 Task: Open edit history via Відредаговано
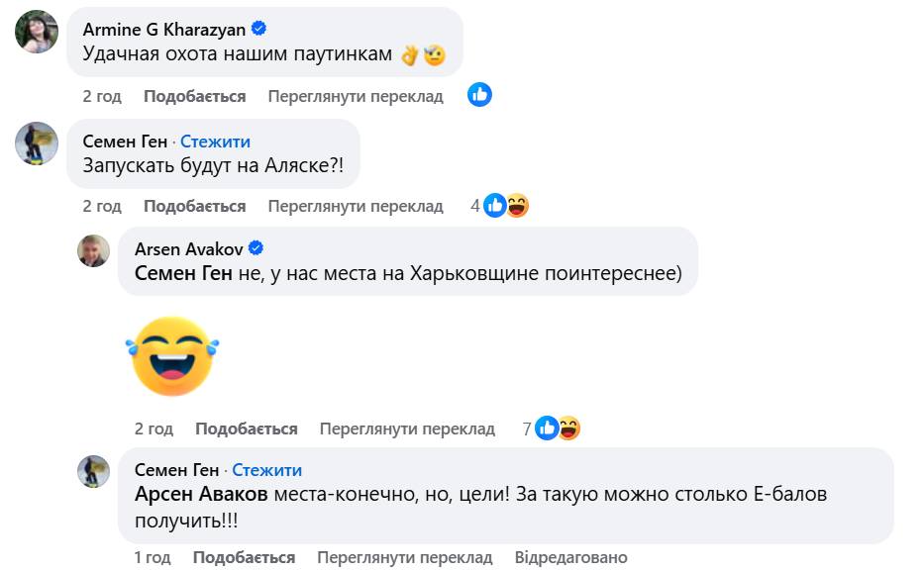[x=570, y=557]
